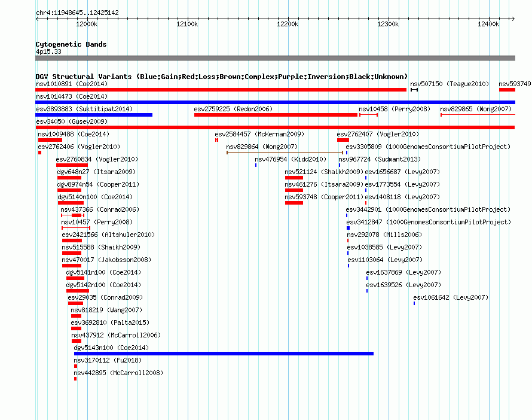The height and width of the screenshot is (420, 532).
Task: Click dgv5140n100 (Coe2014) label
Action: (95, 197)
